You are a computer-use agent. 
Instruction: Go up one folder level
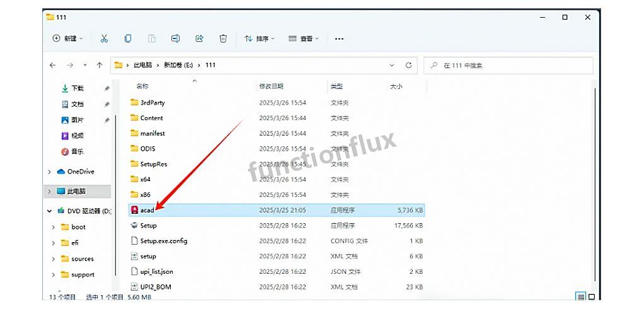(x=100, y=65)
